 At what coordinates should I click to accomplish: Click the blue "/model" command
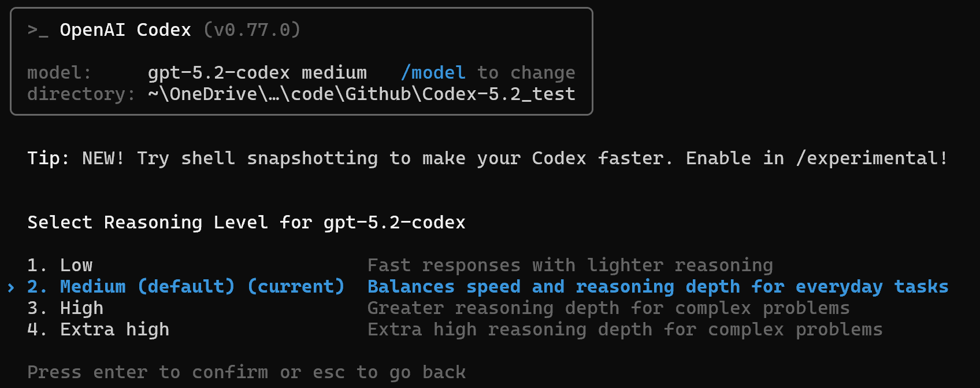pos(433,73)
